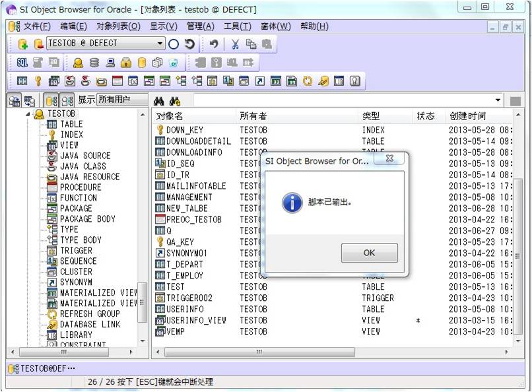Image resolution: width=532 pixels, height=392 pixels.
Task: Click the cut (scissors) toolbar icon
Action: pyautogui.click(x=236, y=46)
